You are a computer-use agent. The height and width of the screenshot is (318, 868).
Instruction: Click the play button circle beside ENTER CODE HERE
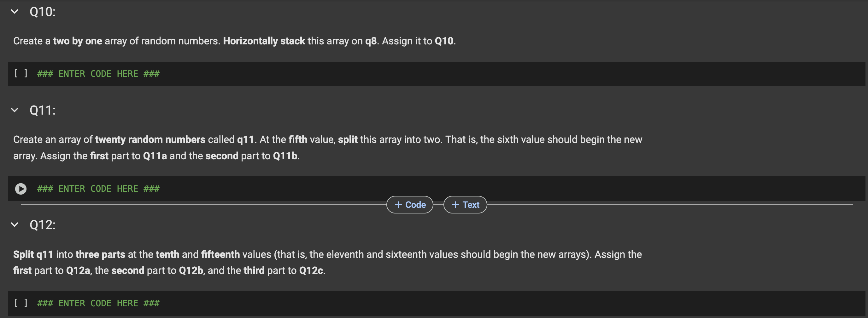pyautogui.click(x=21, y=189)
